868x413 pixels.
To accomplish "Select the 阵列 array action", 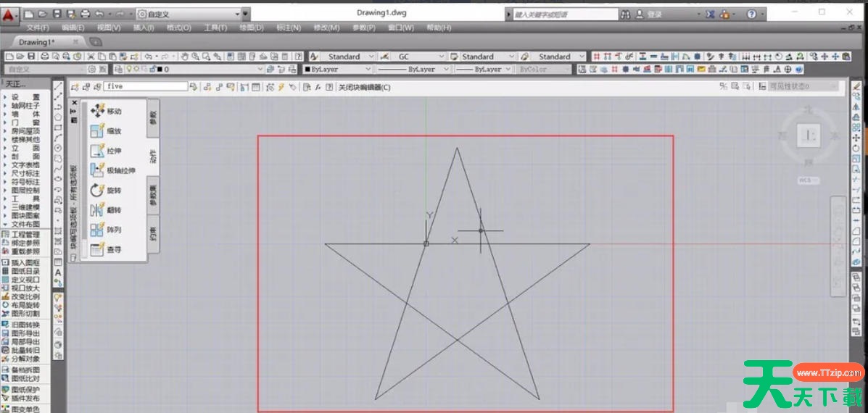I will 106,230.
